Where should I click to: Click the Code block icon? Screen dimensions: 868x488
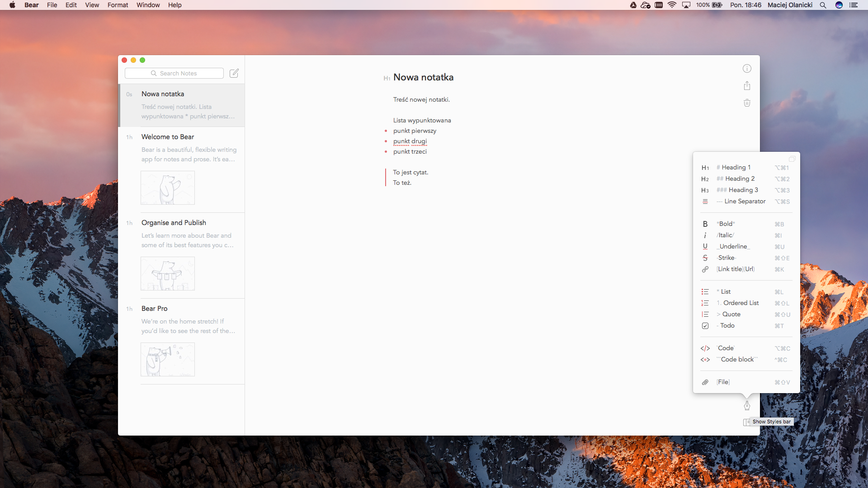pos(705,360)
